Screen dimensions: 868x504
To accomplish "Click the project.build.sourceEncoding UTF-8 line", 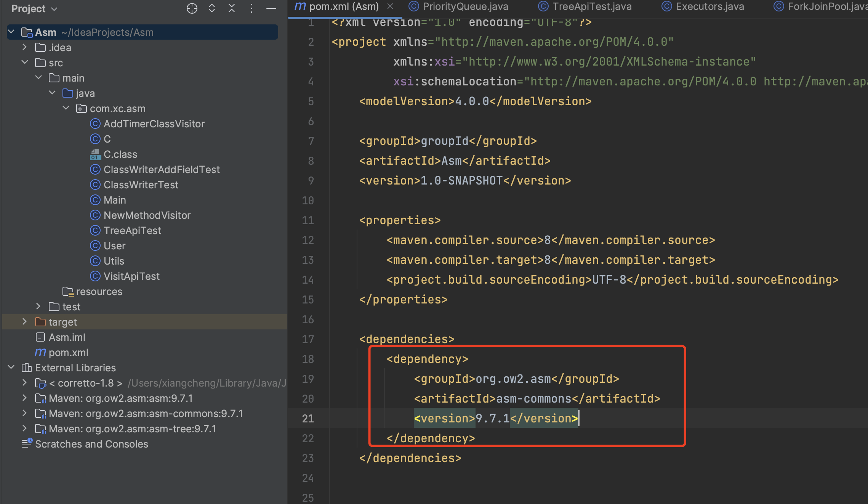I will tap(612, 280).
